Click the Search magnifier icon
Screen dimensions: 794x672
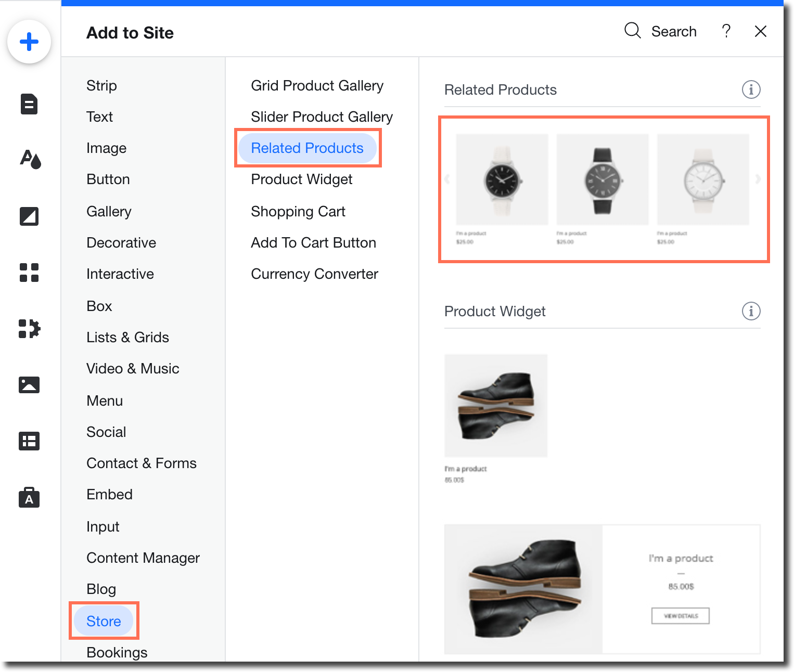(633, 31)
